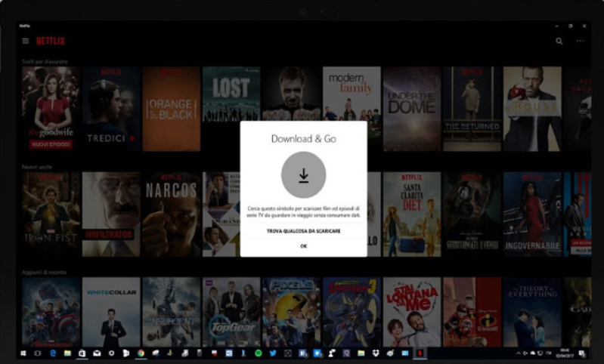604x364 pixels.
Task: Open the Tredici title poster
Action: click(x=111, y=109)
